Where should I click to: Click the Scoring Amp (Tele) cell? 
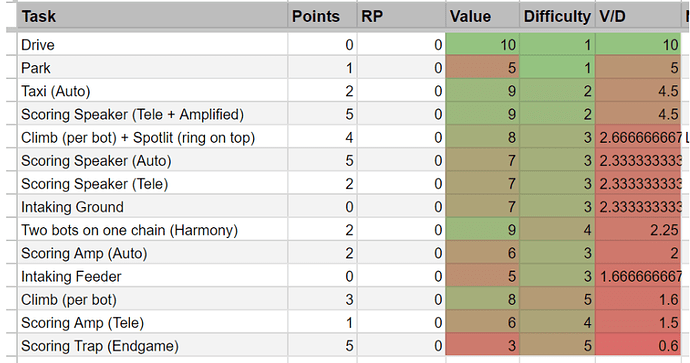coord(153,323)
